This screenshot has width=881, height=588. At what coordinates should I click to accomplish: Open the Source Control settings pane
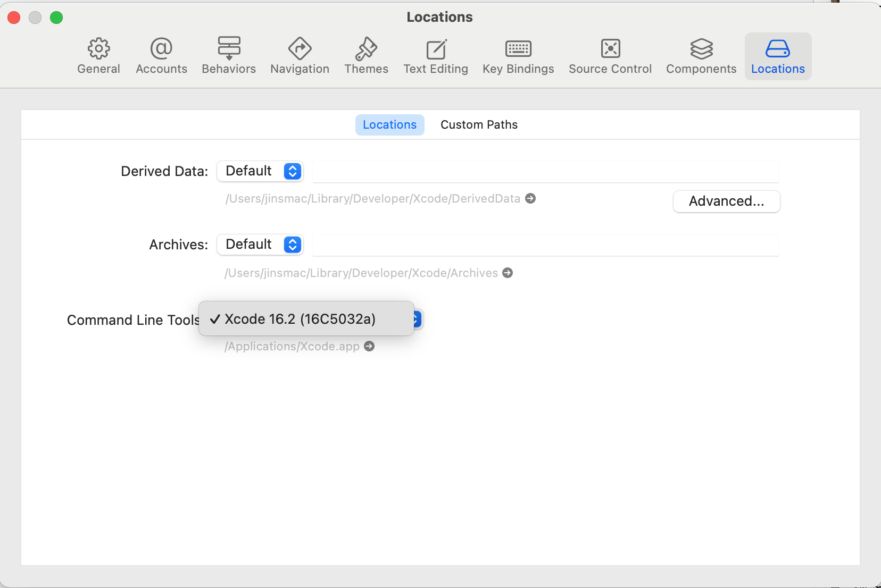click(x=610, y=55)
